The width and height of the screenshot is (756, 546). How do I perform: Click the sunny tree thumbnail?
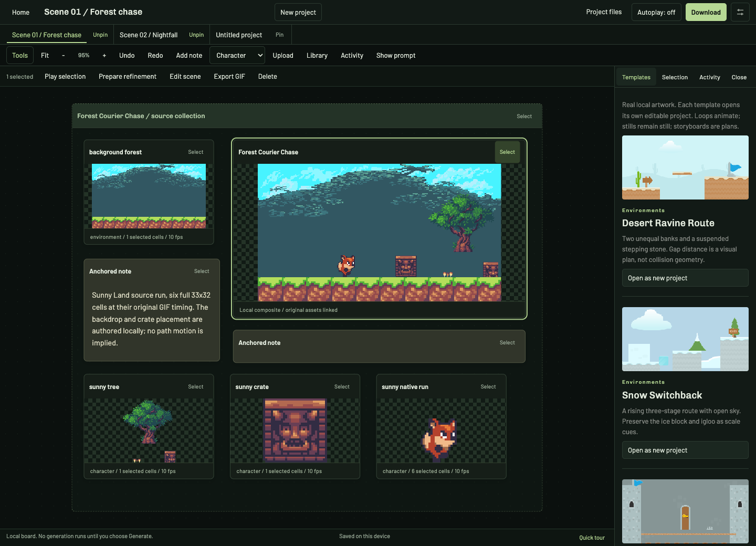(x=149, y=430)
